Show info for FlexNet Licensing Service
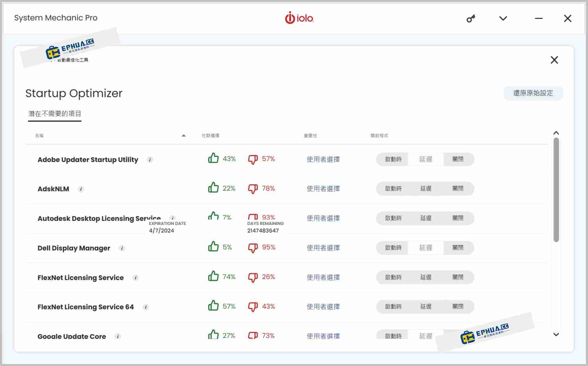588x366 pixels. [x=135, y=278]
